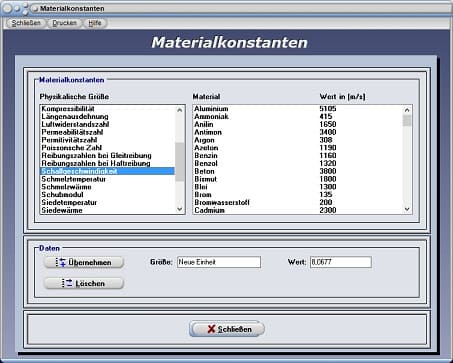This screenshot has height=363, width=453.
Task: Open the Hilfe menu item
Action: click(95, 23)
